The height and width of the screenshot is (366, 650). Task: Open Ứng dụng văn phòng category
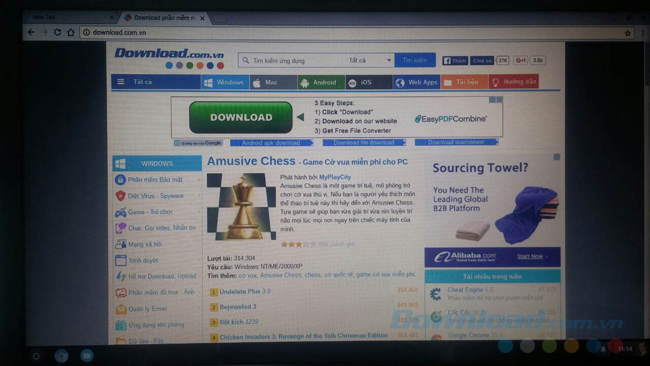click(x=157, y=325)
